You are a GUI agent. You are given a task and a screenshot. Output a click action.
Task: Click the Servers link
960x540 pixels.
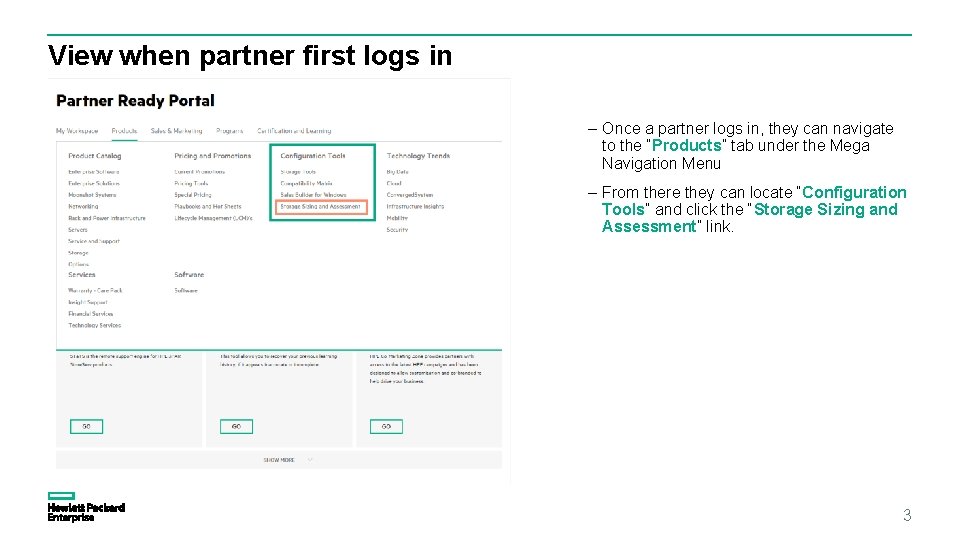pyautogui.click(x=78, y=230)
